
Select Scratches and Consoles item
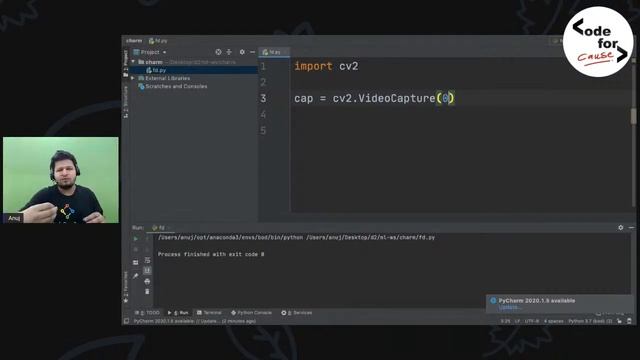tap(173, 87)
